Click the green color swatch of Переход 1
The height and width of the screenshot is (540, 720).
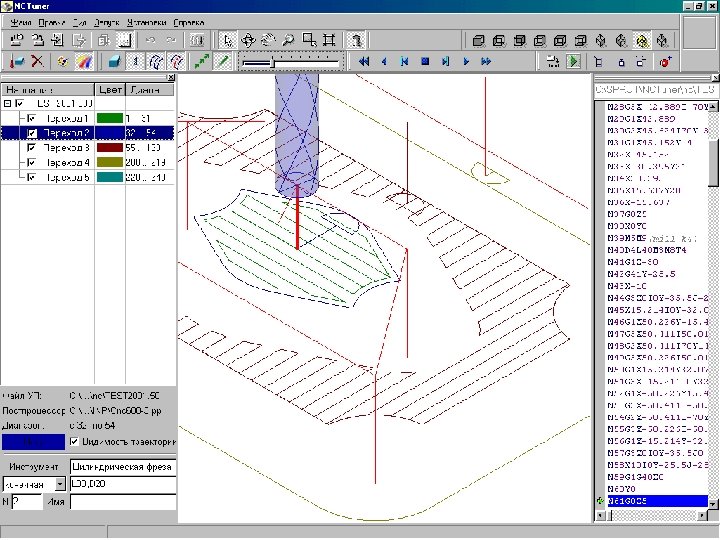[108, 118]
